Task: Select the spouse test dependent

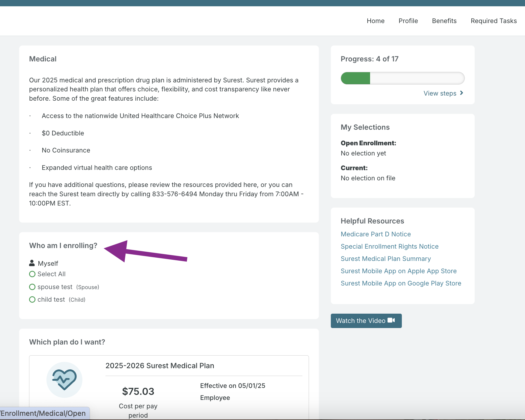Action: pyautogui.click(x=32, y=287)
